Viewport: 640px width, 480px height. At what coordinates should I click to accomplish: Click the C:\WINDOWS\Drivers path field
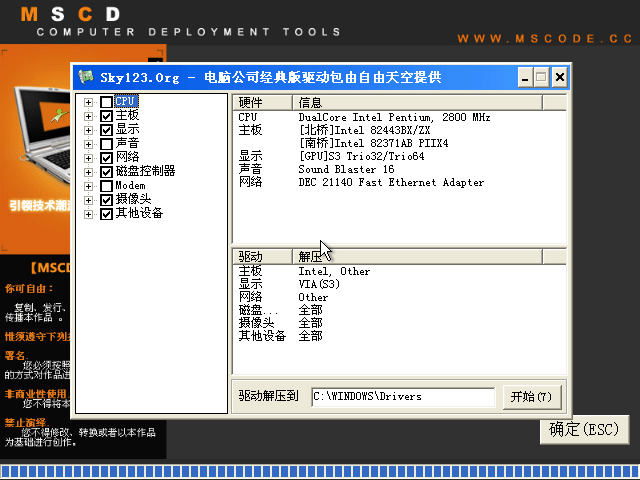pos(403,397)
